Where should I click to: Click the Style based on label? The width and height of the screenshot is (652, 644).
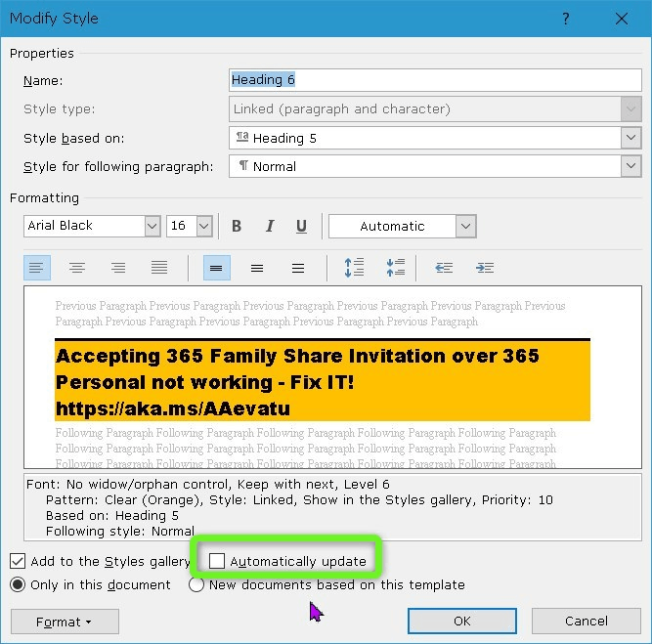73,138
